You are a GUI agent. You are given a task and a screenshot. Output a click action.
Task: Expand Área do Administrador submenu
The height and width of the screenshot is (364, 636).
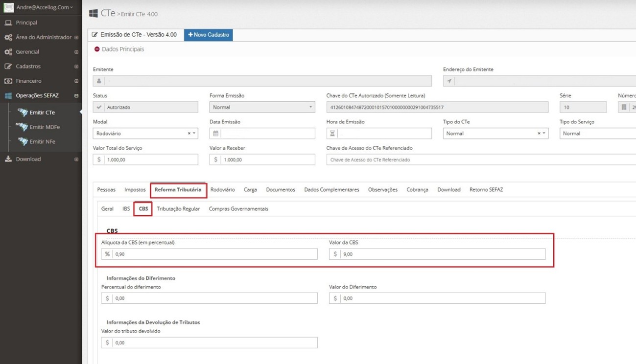tap(76, 37)
